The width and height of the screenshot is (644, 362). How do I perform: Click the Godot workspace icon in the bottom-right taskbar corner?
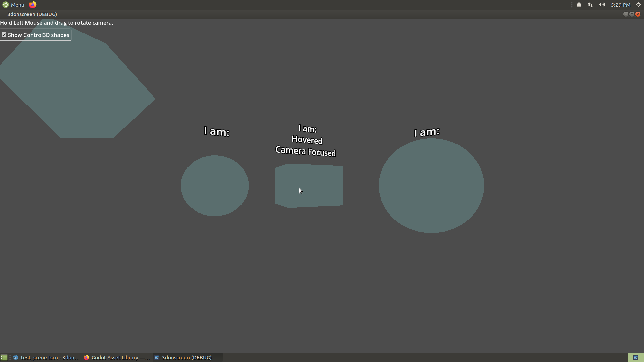coord(635,358)
